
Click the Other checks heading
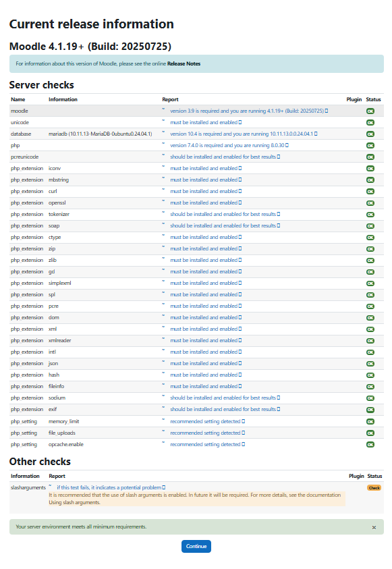click(x=40, y=462)
